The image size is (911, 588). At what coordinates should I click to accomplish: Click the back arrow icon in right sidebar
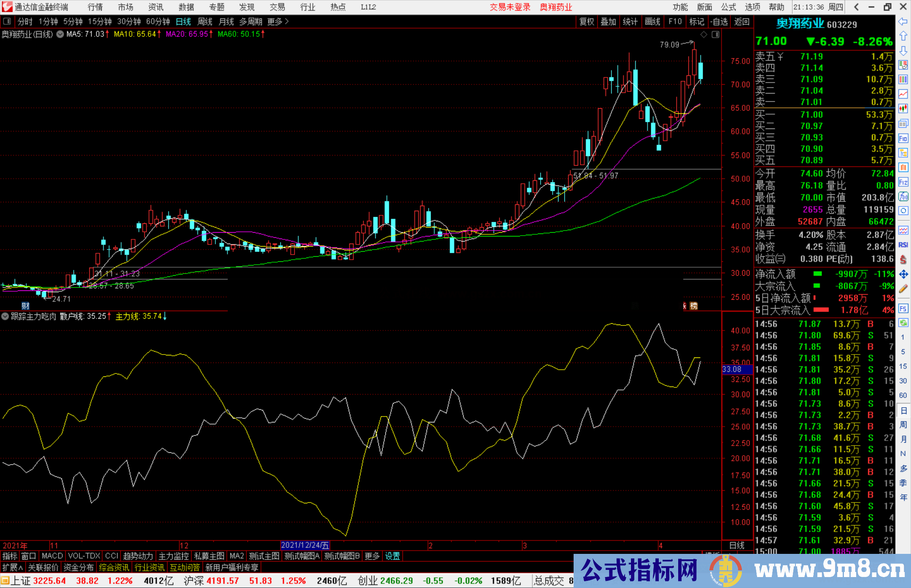click(903, 21)
